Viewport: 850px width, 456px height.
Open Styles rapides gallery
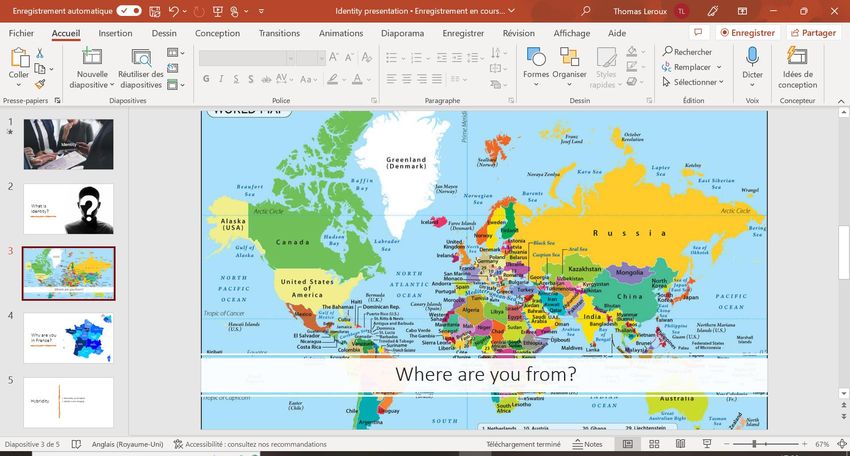[x=605, y=68]
